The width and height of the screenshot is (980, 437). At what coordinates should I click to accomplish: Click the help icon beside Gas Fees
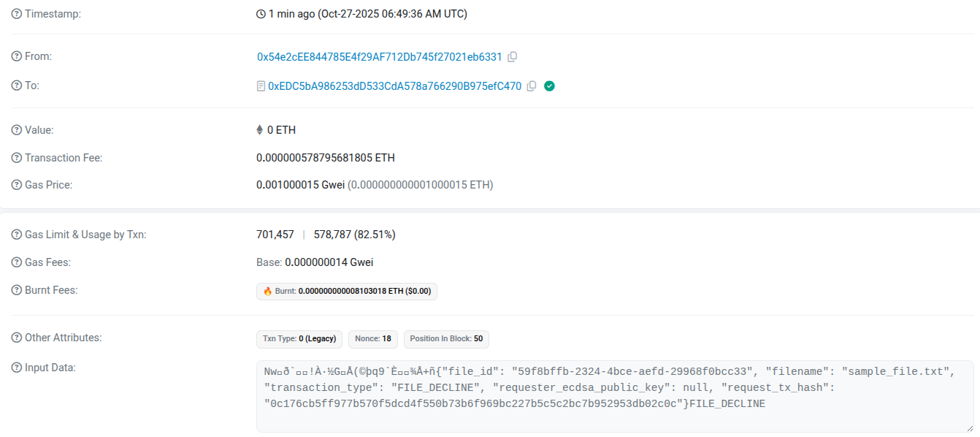(x=17, y=262)
